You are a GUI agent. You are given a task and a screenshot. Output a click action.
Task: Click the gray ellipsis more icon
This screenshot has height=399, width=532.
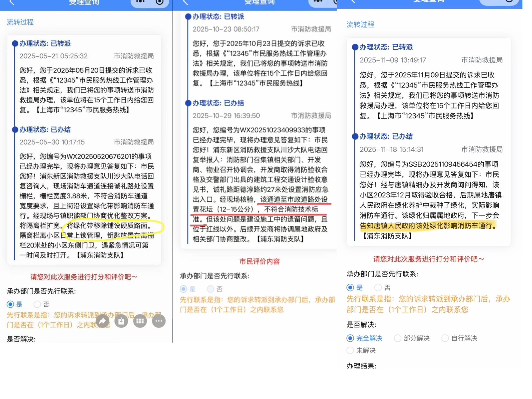159,321
